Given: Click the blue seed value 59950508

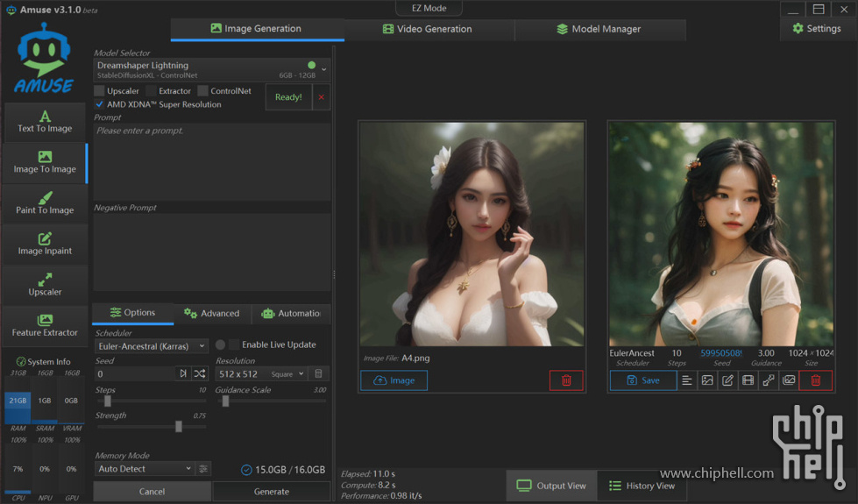Looking at the screenshot, I should (721, 353).
